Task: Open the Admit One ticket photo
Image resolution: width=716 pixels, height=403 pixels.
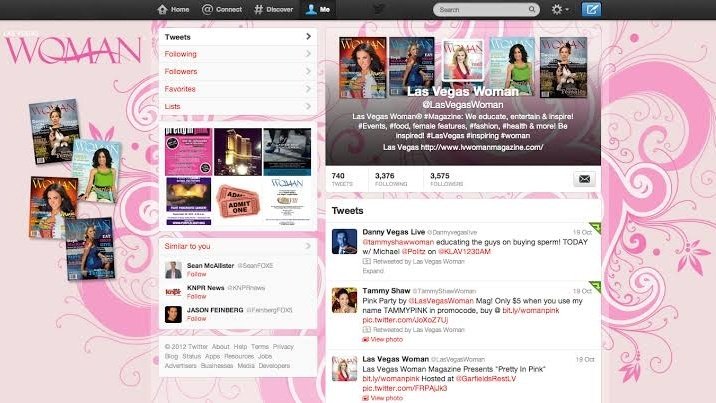Action: (x=237, y=201)
